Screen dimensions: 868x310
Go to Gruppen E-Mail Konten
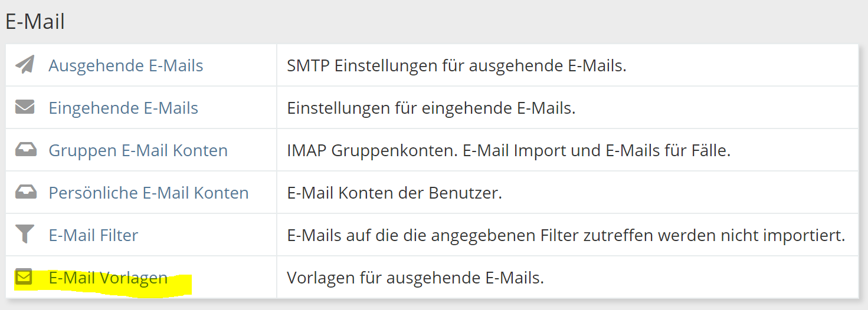pos(138,150)
